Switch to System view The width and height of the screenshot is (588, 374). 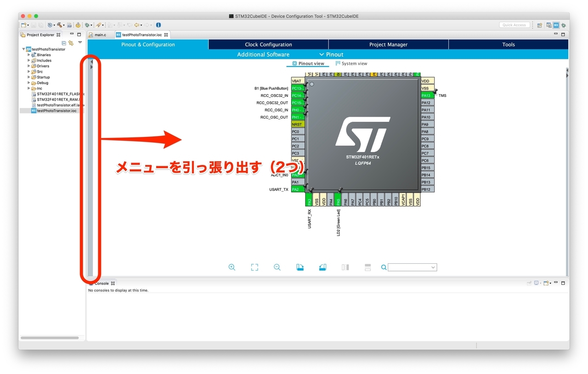pyautogui.click(x=351, y=63)
